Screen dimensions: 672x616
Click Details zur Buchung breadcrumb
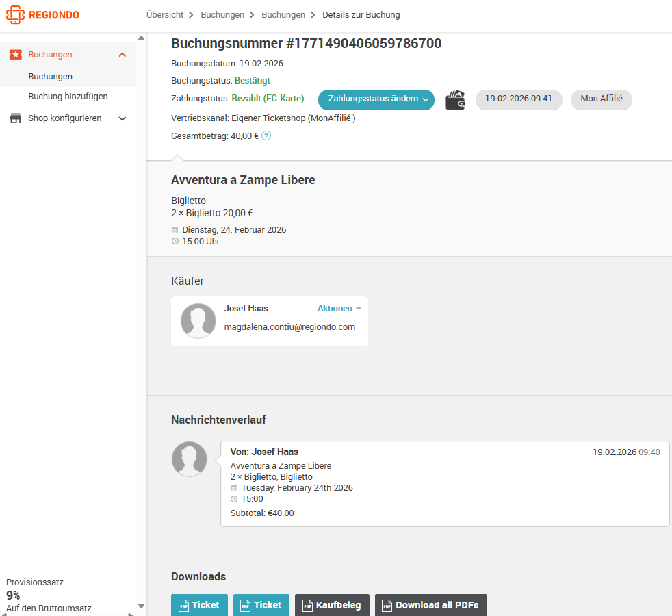coord(361,14)
